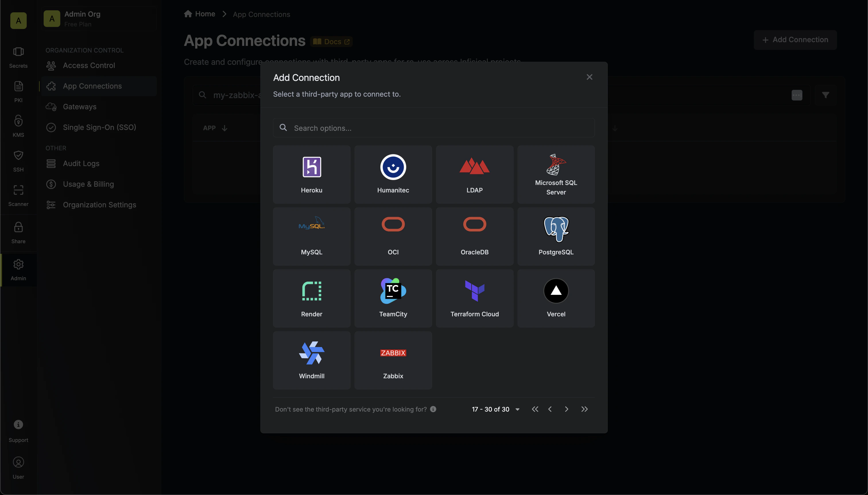Choose the Humanitec app option
The height and width of the screenshot is (495, 868).
(393, 174)
